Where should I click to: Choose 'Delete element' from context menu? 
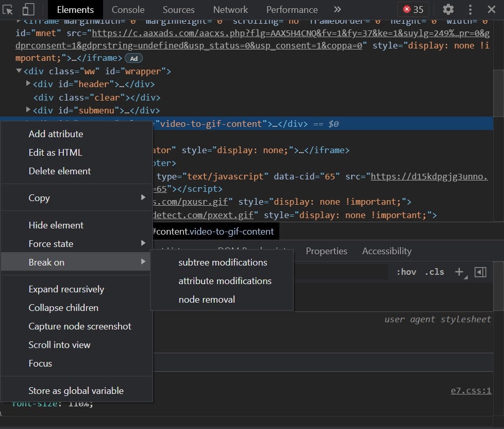click(x=60, y=171)
